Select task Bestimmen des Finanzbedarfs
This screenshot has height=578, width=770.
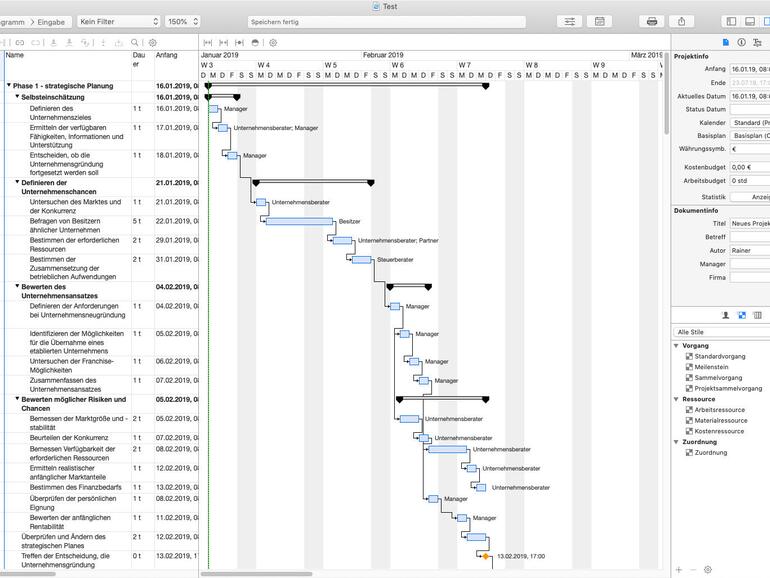(76, 487)
